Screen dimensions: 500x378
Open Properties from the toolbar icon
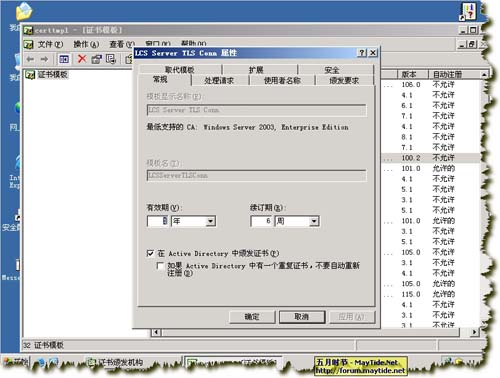(x=96, y=59)
